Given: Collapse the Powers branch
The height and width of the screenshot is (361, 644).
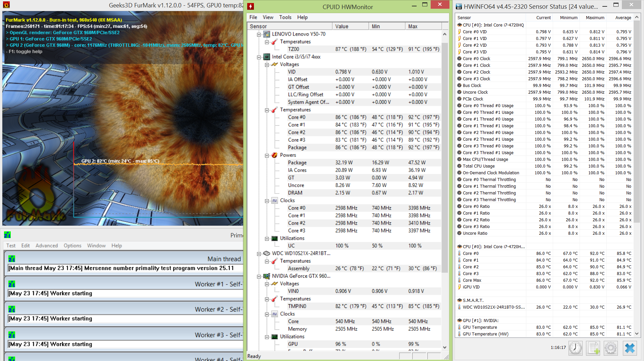Looking at the screenshot, I should pos(267,155).
